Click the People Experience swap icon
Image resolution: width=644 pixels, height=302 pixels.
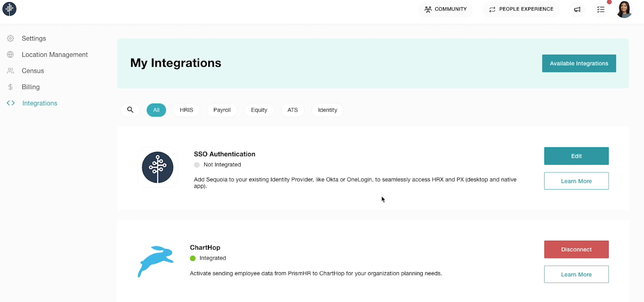[x=492, y=9]
